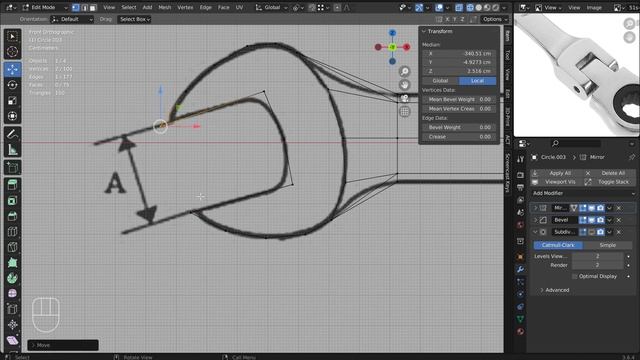The image size is (640, 360).
Task: Click the Toggle Stack button
Action: tap(609, 182)
